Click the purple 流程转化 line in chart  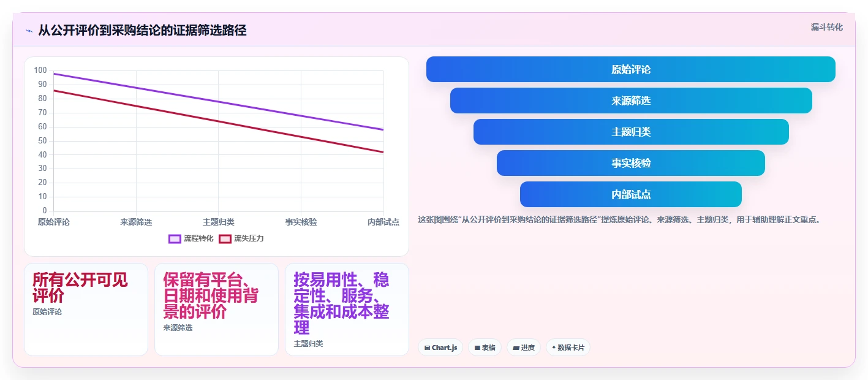(x=219, y=102)
